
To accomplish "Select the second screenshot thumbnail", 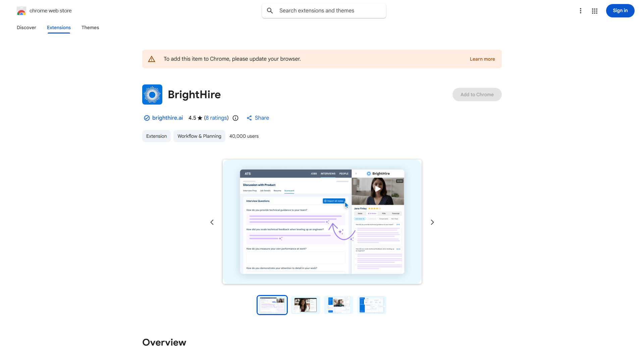I will [305, 305].
